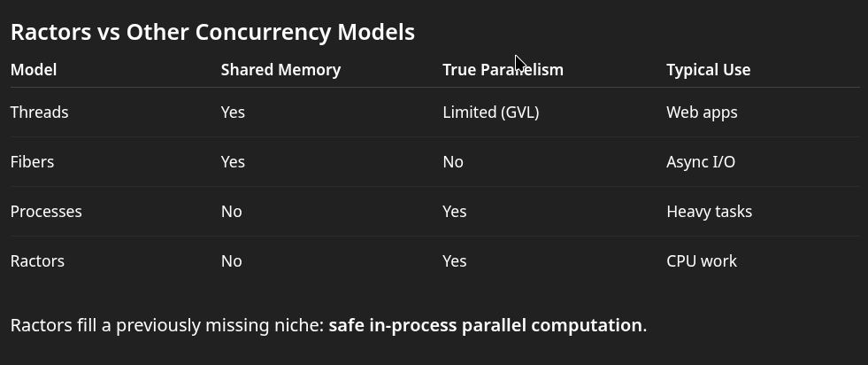This screenshot has width=868, height=365.
Task: Click "Yes" in the Processes row
Action: click(x=454, y=212)
